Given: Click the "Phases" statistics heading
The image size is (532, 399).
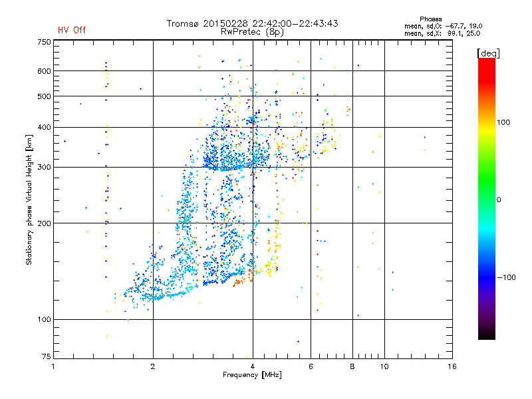Looking at the screenshot, I should 430,19.
